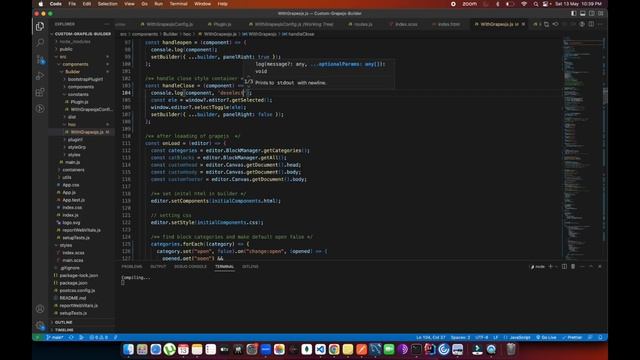Collapse the CUSTOM-GRAPEJS-BUILDER root folder
This screenshot has height=360, width=640.
click(83, 34)
